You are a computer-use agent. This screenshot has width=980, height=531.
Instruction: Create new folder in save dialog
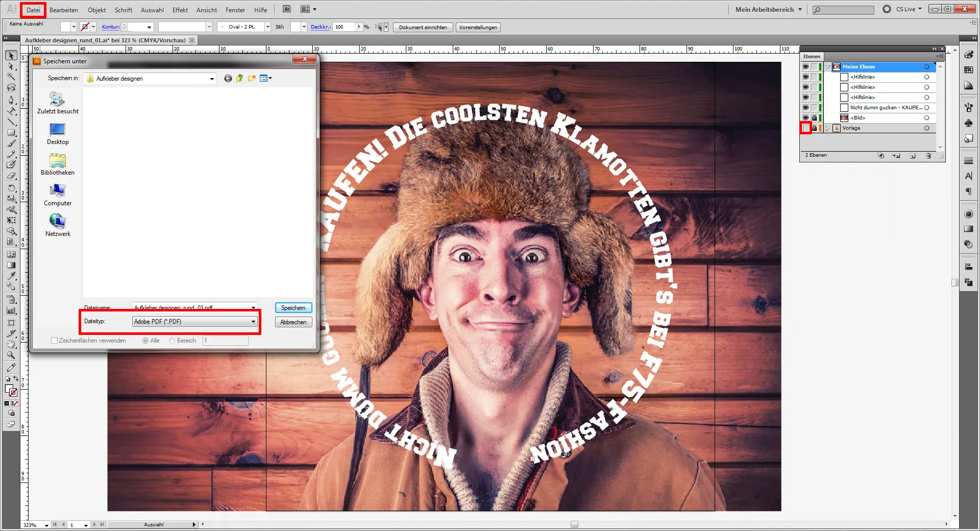coord(252,78)
